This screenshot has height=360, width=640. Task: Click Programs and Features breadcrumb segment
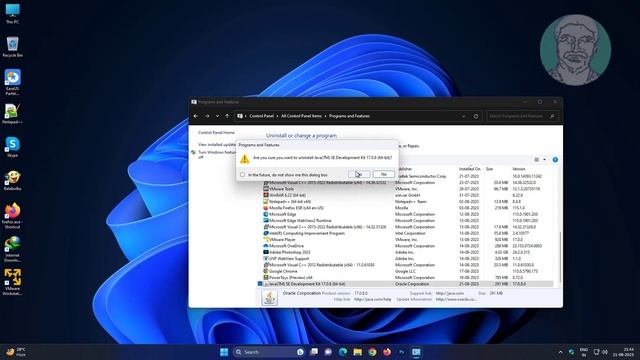click(349, 116)
